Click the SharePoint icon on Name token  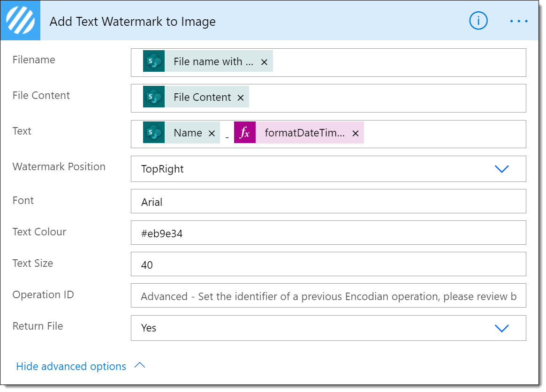pos(154,133)
